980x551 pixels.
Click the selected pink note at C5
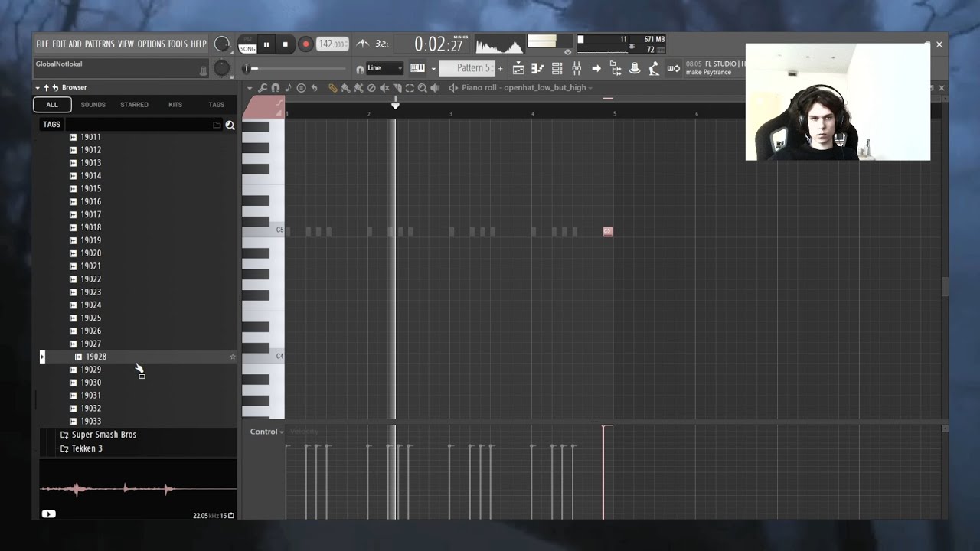[x=608, y=231]
